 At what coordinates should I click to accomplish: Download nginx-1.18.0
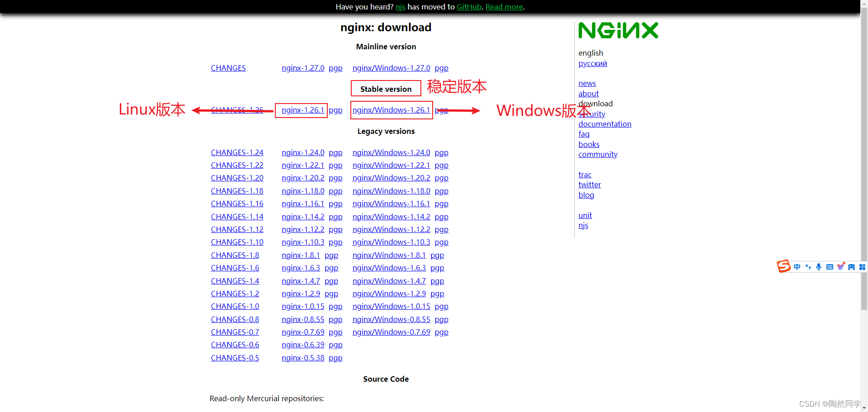point(303,191)
